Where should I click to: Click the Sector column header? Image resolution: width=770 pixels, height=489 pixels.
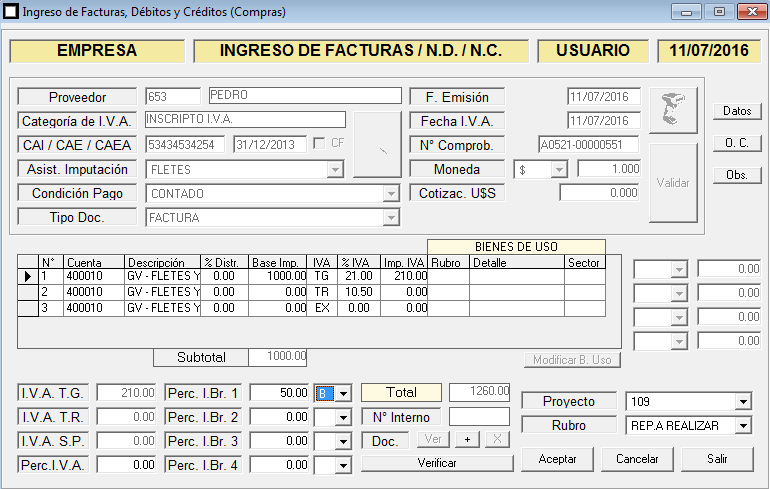[585, 262]
